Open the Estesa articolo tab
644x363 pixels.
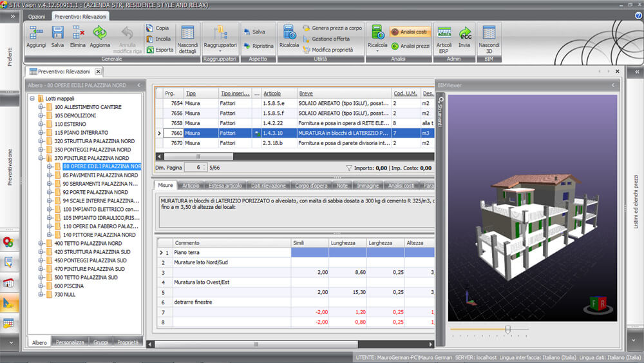click(225, 186)
